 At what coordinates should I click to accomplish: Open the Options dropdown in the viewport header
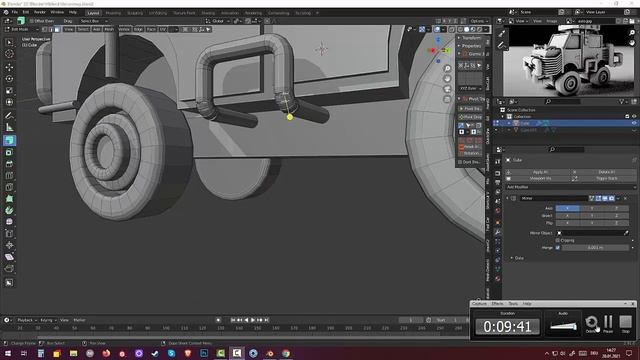(479, 21)
